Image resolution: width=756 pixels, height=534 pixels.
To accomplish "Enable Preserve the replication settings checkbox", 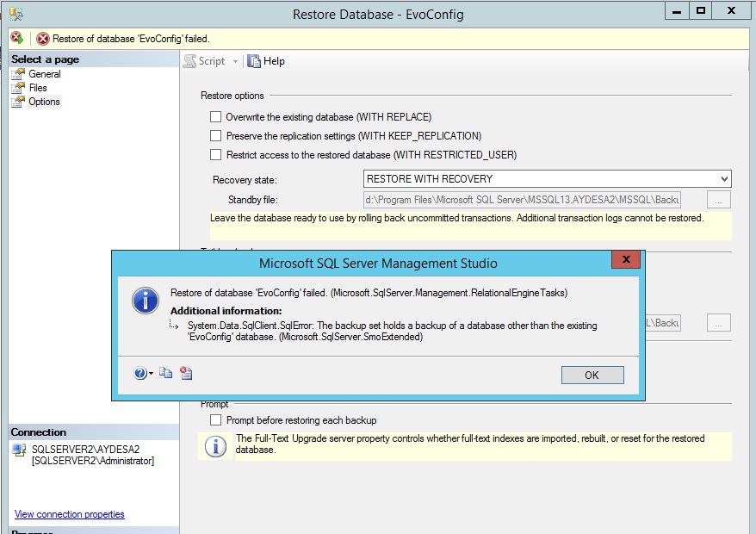I will click(x=215, y=135).
